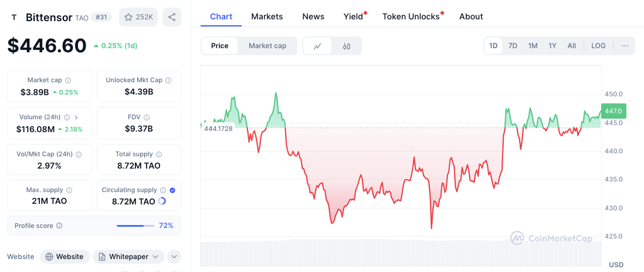Image resolution: width=644 pixels, height=272 pixels.
Task: Open the Whitepaper dropdown
Action: (128, 257)
